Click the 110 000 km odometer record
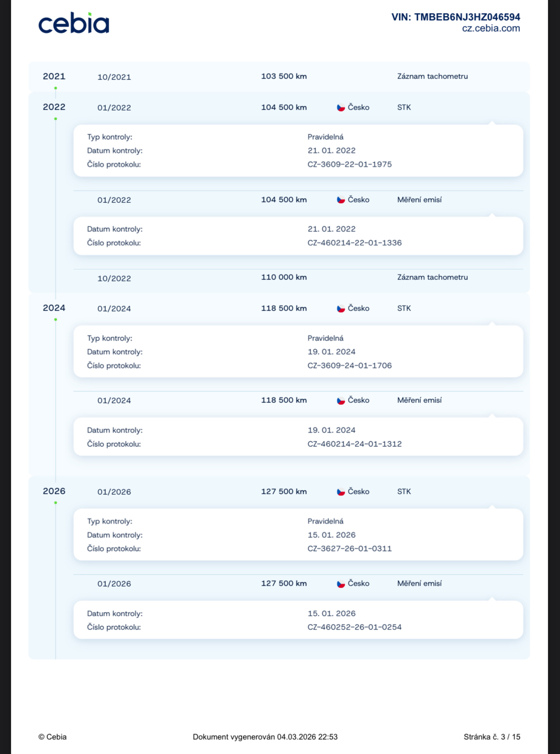Viewport: 560px width, 754px height. point(284,277)
